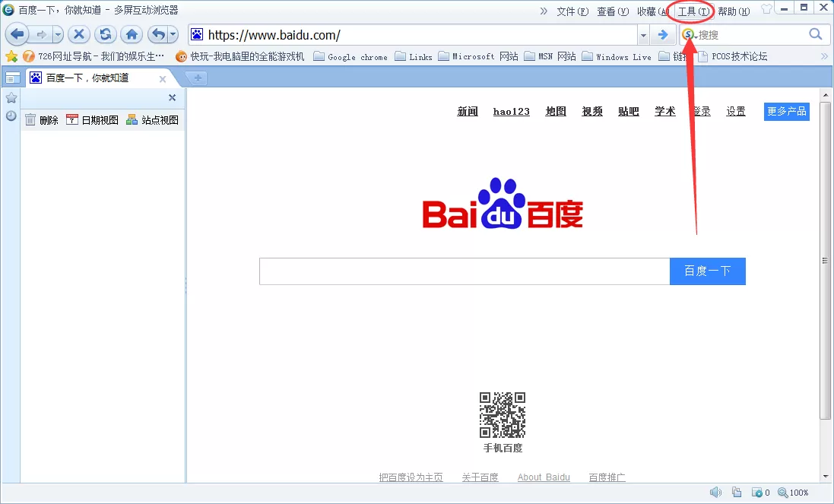Open the 100% zoom level control
The image size is (834, 504).
[793, 493]
